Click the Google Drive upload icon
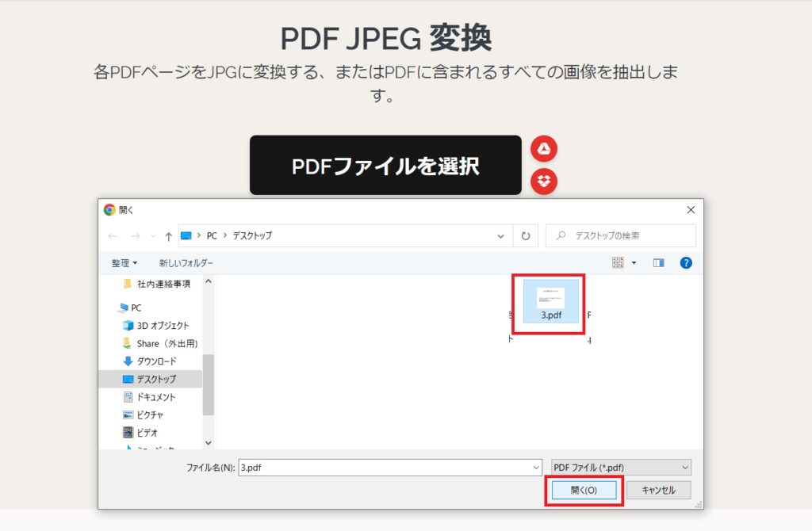The width and height of the screenshot is (812, 531). pos(544,149)
